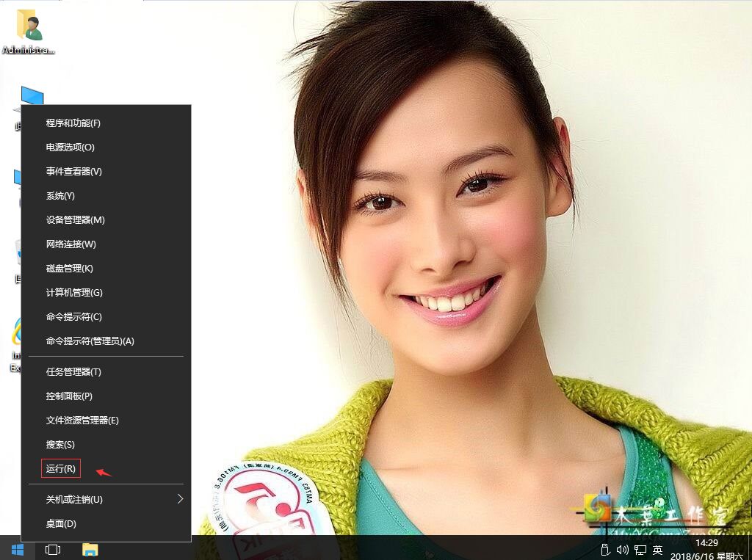Switch input language via 英 indicator
Image resolution: width=752 pixels, height=560 pixels.
[657, 549]
